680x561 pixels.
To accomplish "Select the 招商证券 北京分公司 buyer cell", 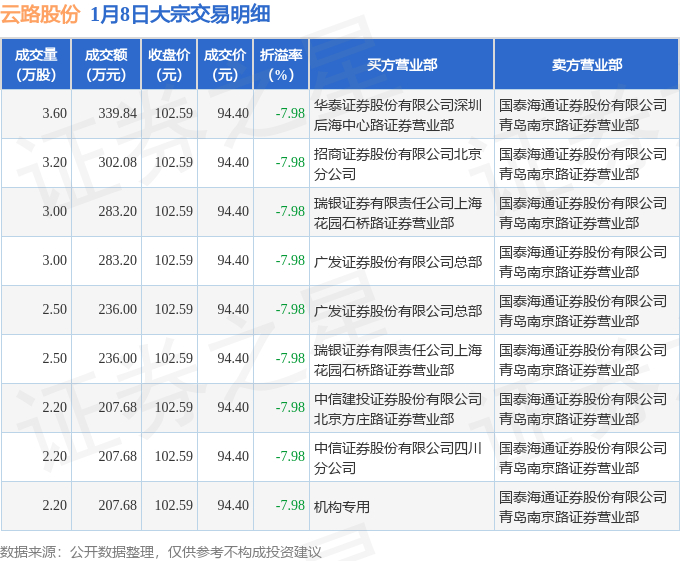I will (x=402, y=163).
